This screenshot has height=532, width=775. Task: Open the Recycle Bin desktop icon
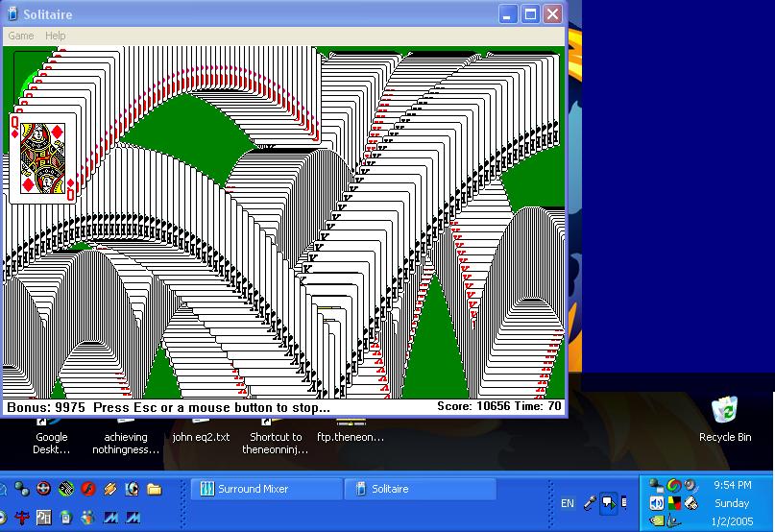(x=725, y=413)
